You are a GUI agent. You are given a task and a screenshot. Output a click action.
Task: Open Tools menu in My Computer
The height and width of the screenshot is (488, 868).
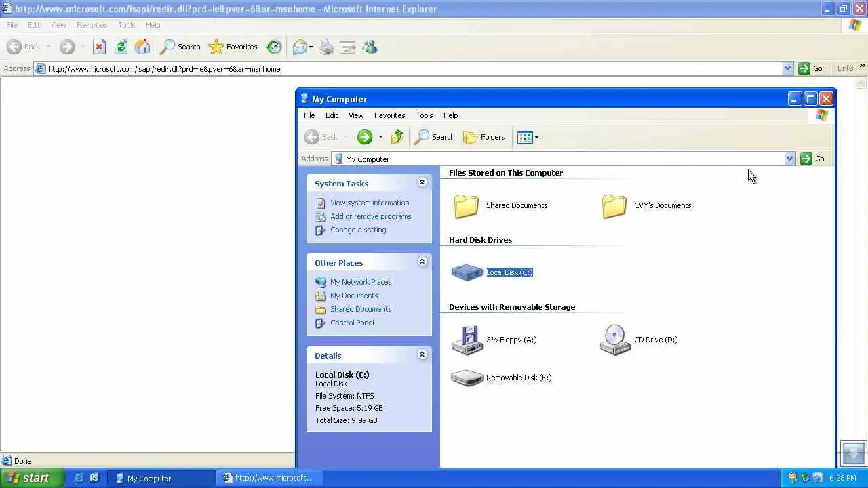click(x=425, y=115)
